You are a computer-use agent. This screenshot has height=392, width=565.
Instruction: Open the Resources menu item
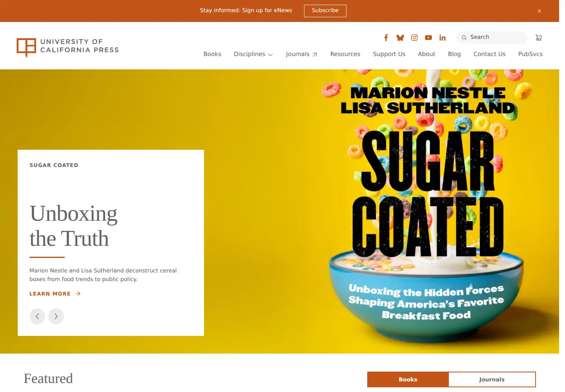tap(345, 54)
